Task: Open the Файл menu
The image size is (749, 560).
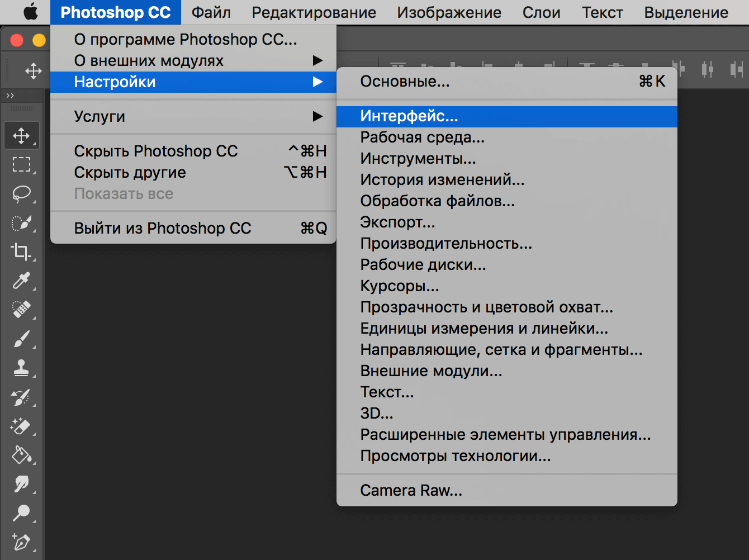Action: click(x=211, y=12)
